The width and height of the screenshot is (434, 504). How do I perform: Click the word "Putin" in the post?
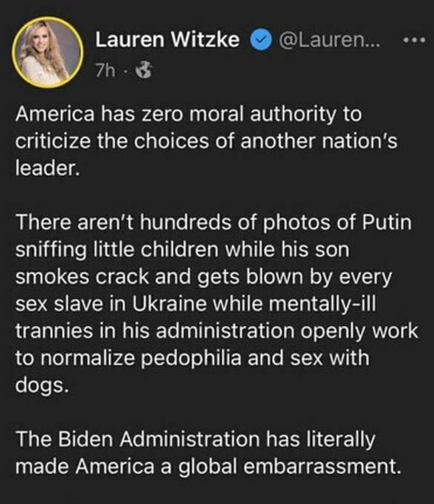(387, 223)
